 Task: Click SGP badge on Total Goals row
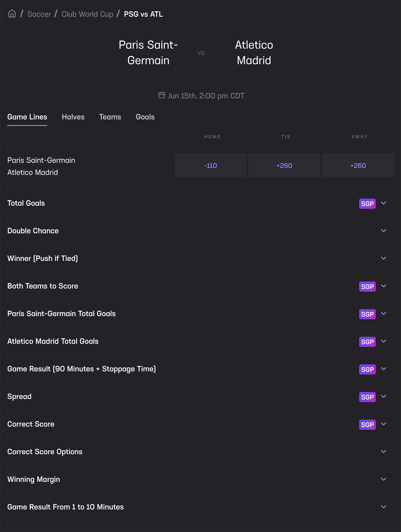pyautogui.click(x=367, y=204)
